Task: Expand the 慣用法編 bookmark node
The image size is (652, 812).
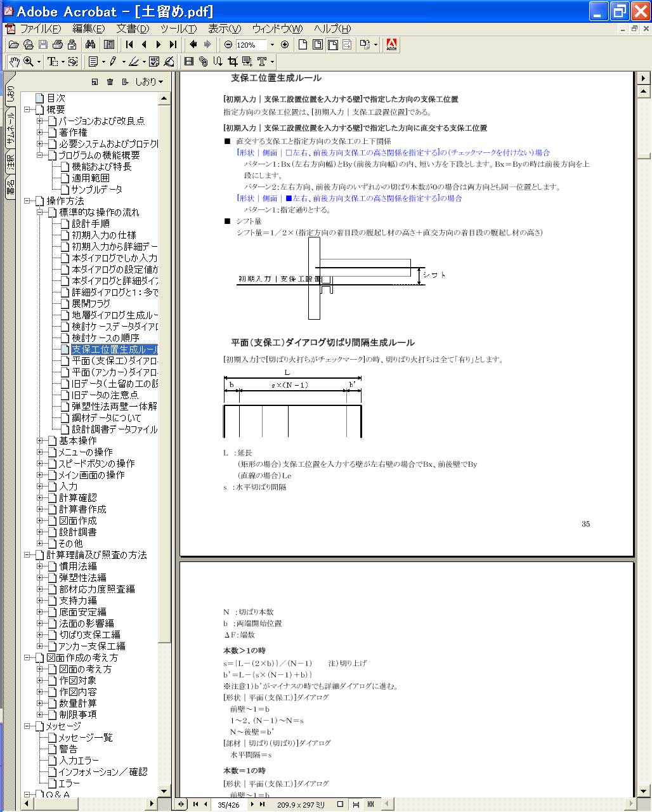Action: [41, 566]
